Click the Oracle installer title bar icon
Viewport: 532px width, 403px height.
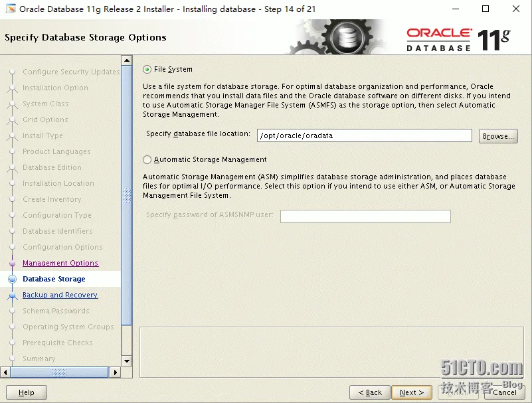click(11, 9)
